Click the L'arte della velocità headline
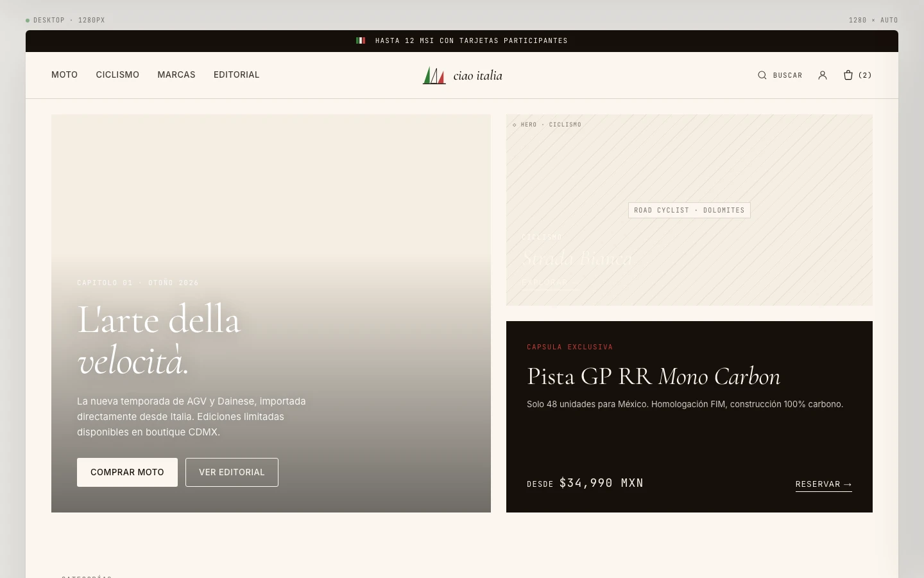 159,339
